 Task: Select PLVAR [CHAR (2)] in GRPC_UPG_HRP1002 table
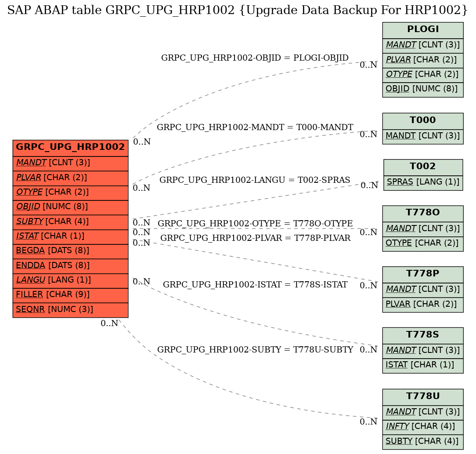pos(70,178)
